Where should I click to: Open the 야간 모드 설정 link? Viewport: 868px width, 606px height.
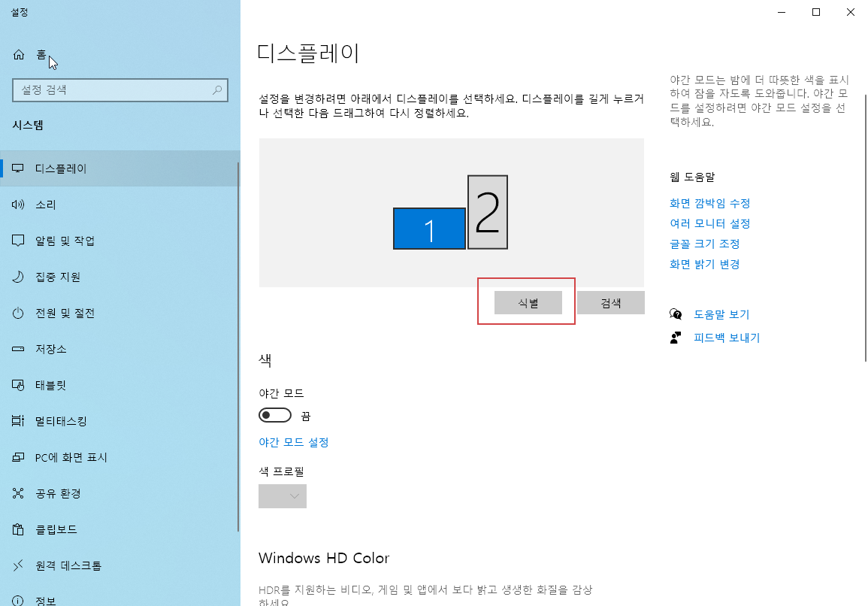(293, 442)
